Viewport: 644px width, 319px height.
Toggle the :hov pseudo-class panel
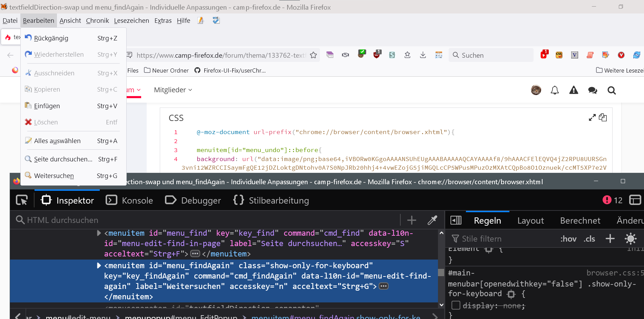[568, 239]
